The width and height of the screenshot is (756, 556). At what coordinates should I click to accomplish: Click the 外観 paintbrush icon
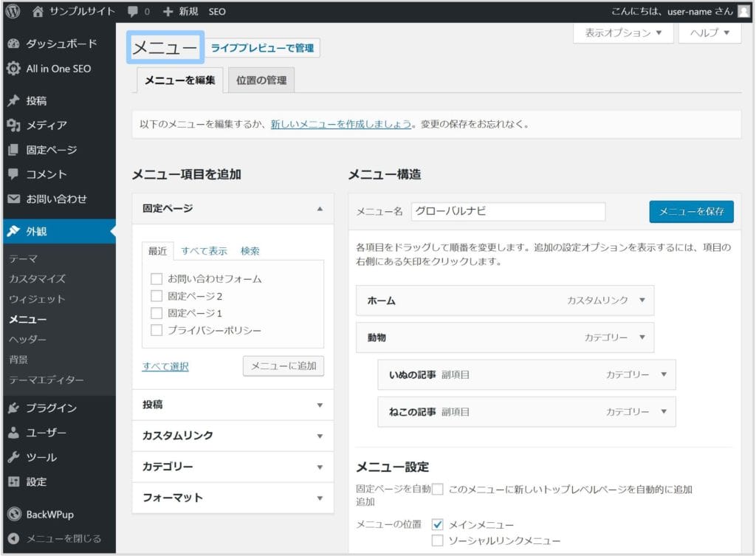[x=13, y=231]
